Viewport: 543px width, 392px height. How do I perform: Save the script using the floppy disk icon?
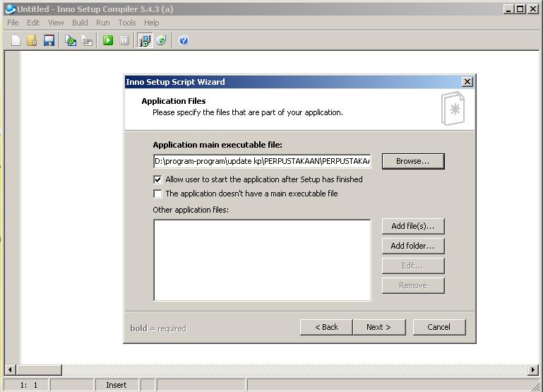pos(49,40)
